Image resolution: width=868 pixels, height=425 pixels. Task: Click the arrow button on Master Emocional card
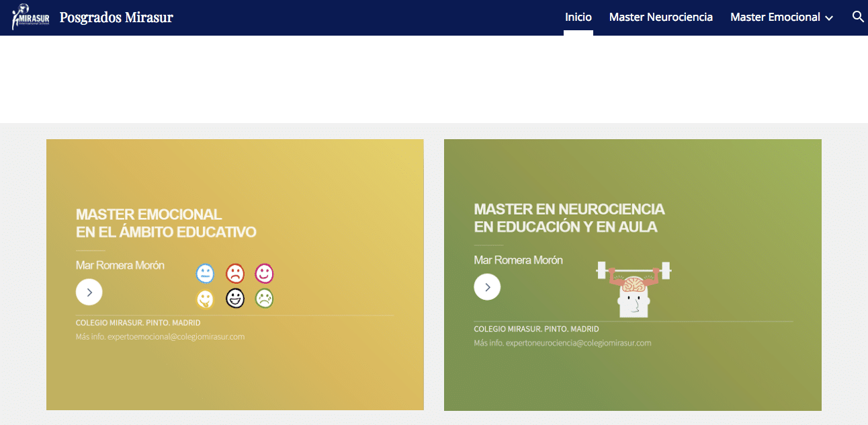tap(89, 293)
